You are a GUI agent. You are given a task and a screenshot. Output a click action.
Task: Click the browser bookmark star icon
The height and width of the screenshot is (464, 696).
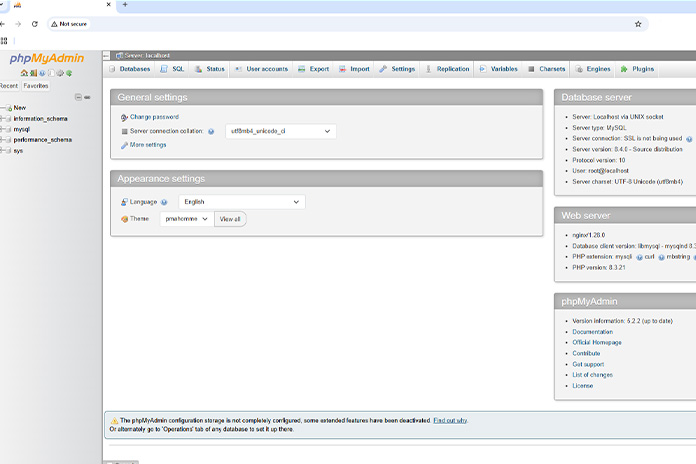[x=638, y=24]
